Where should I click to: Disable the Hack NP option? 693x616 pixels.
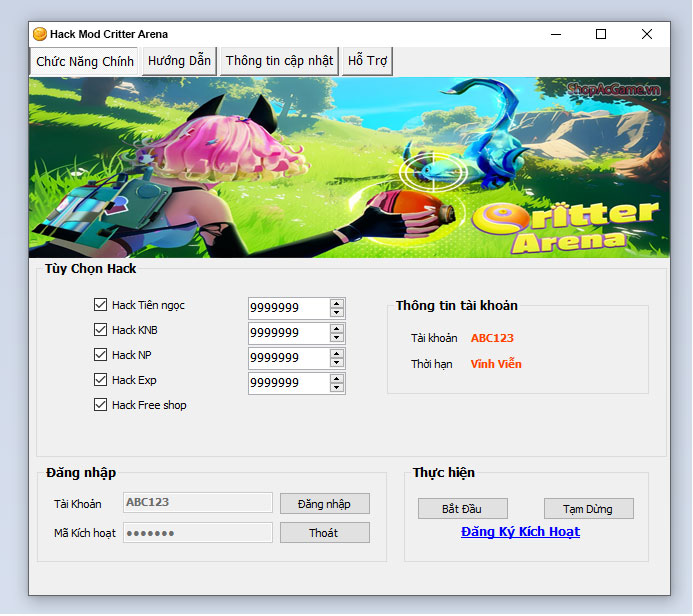100,355
